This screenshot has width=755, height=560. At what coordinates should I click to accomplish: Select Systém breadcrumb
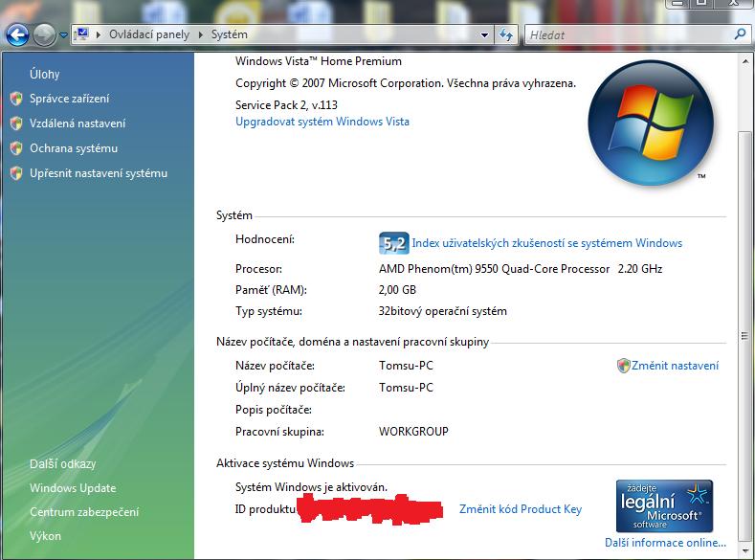click(230, 34)
